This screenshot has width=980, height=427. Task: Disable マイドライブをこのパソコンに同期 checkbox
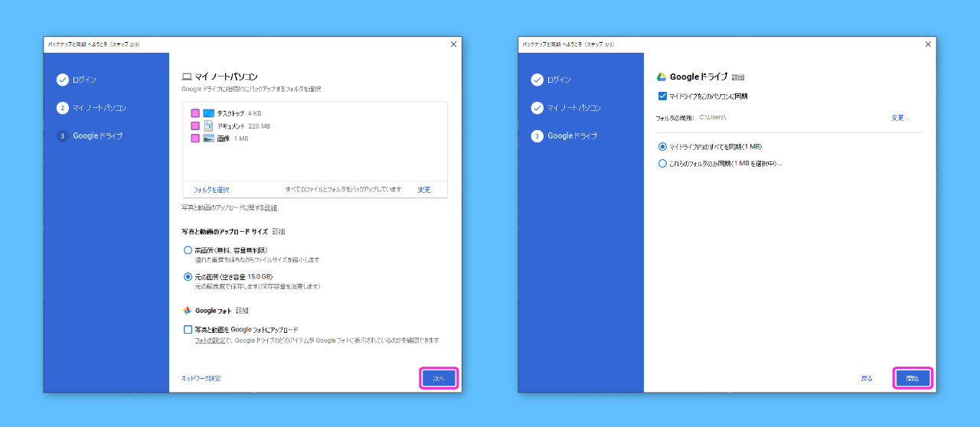click(662, 96)
